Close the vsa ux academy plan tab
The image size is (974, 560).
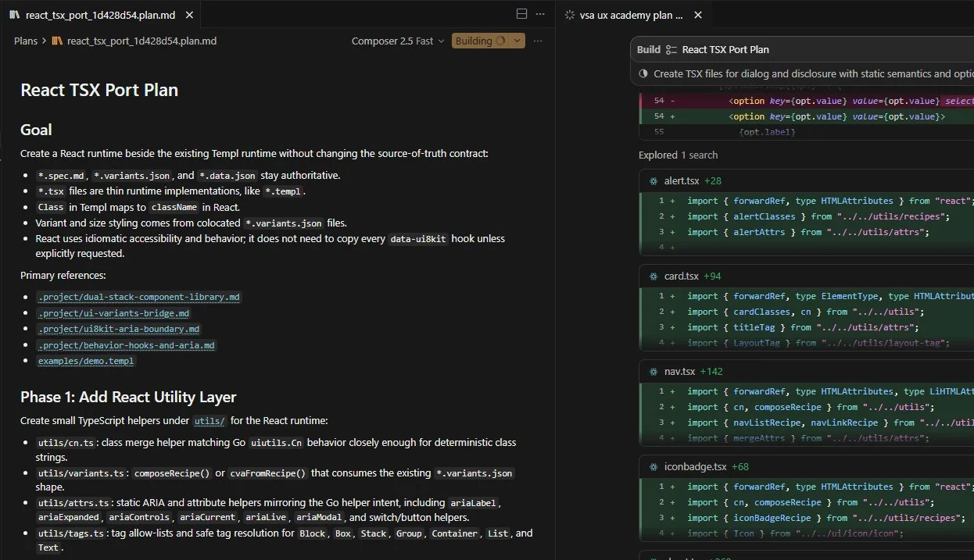click(698, 15)
